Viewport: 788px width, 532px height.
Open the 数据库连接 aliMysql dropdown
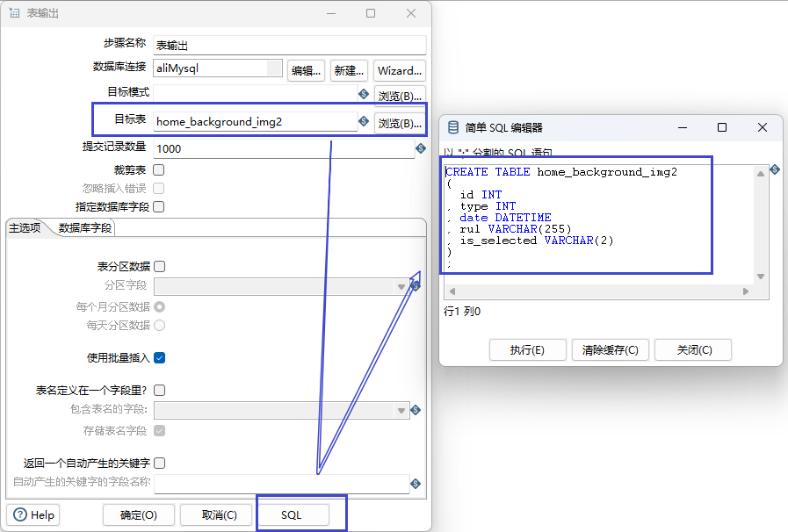point(274,68)
